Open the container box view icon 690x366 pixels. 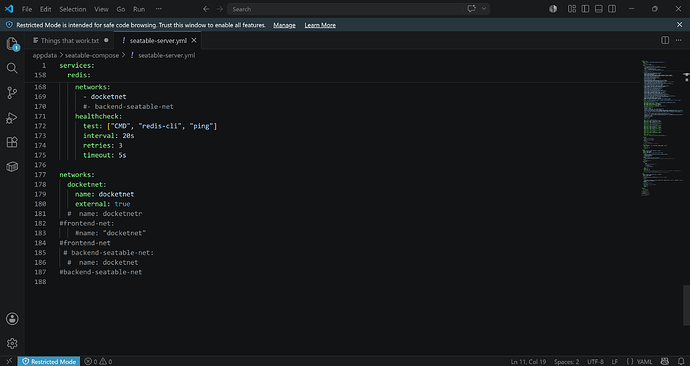pos(12,167)
